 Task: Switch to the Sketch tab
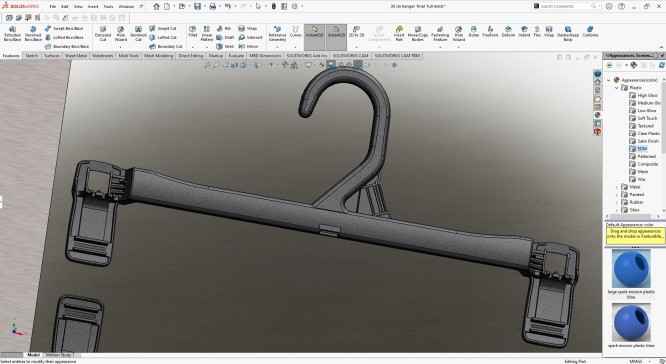pyautogui.click(x=32, y=56)
